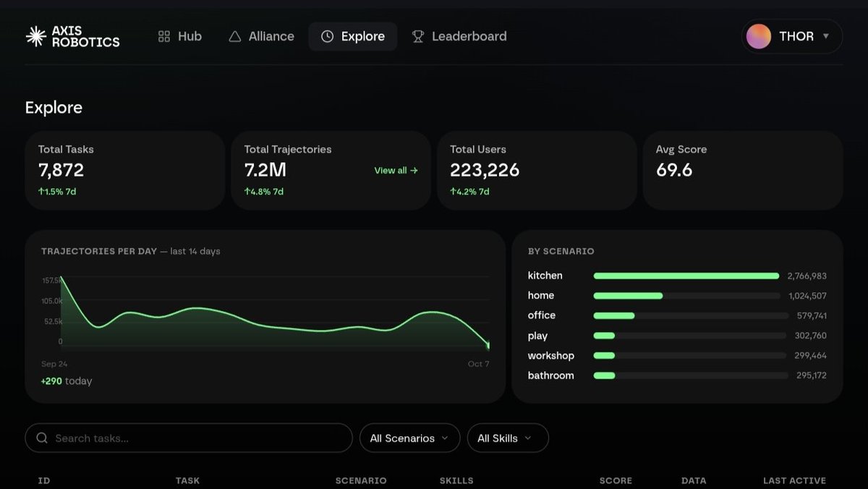Viewport: 868px width, 489px height.
Task: Click the play scenario bar
Action: [x=690, y=336]
